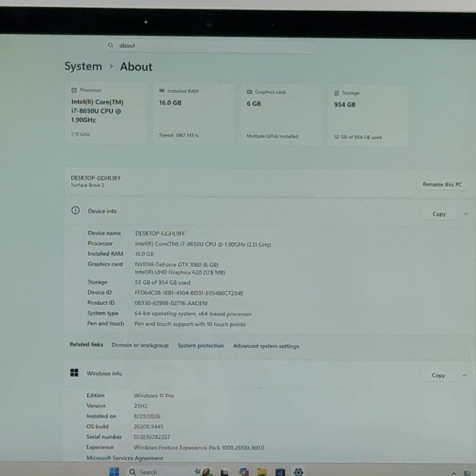The height and width of the screenshot is (476, 476).
Task: Click the Device info circle icon
Action: coord(75,210)
